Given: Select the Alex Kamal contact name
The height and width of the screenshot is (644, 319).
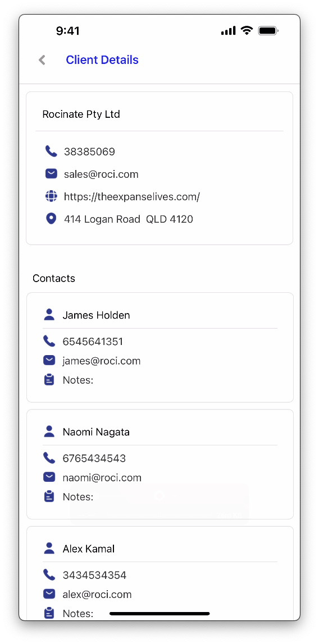Looking at the screenshot, I should click(88, 549).
